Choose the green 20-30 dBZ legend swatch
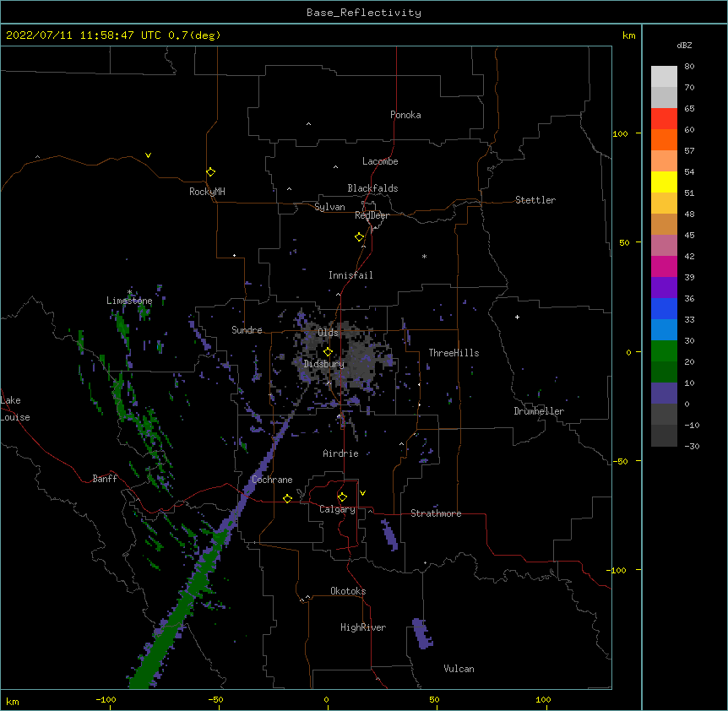The width and height of the screenshot is (728, 711). coord(664,351)
